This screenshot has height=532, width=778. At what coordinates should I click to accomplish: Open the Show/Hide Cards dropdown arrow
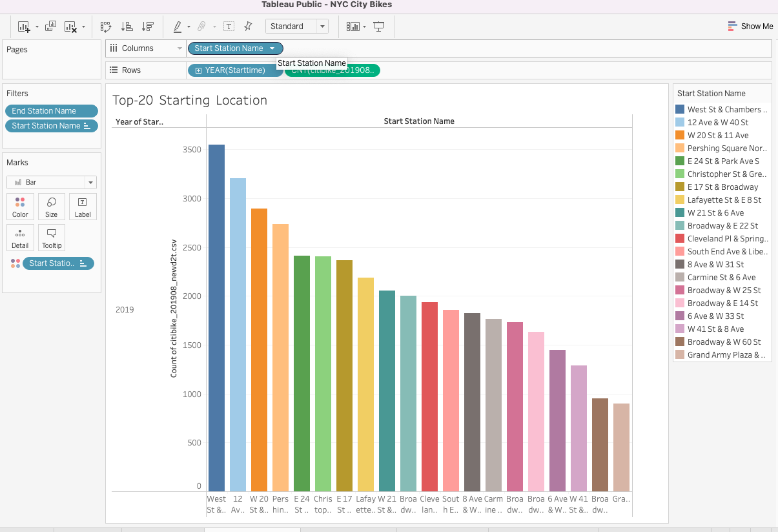(x=365, y=27)
